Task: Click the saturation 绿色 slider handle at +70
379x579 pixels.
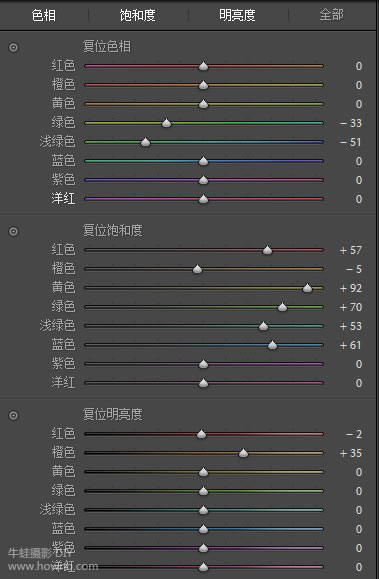Action: 283,307
